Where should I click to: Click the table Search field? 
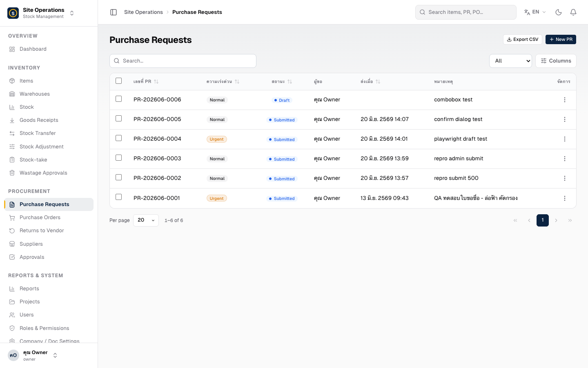click(x=183, y=61)
